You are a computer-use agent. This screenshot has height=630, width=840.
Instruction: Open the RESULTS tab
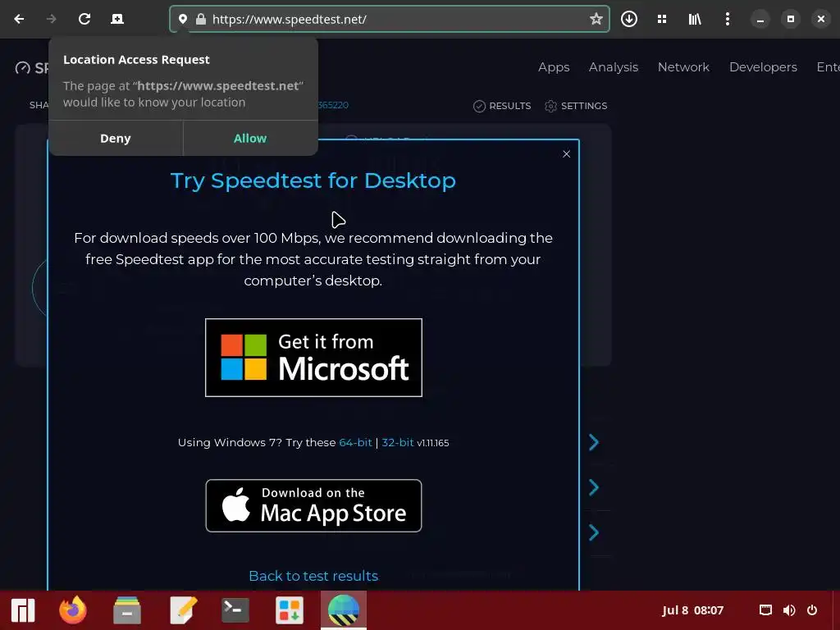[502, 106]
